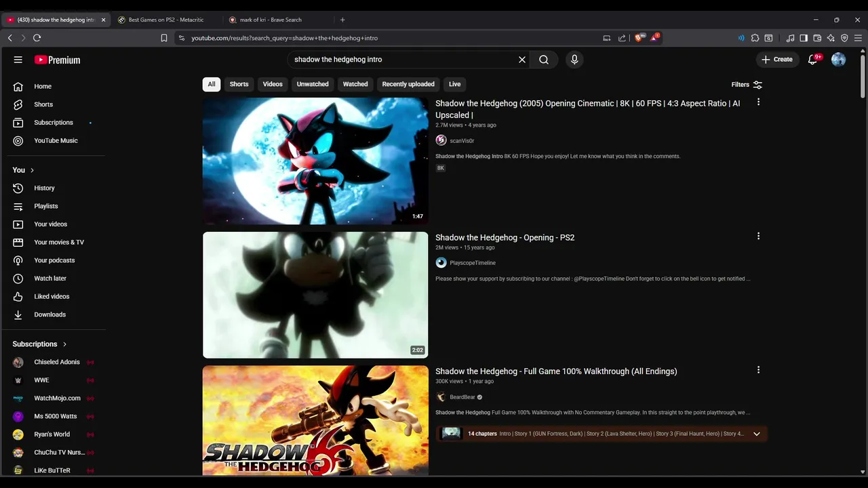The height and width of the screenshot is (488, 868).
Task: Click the Brave Rewards triangle icon
Action: pos(654,38)
